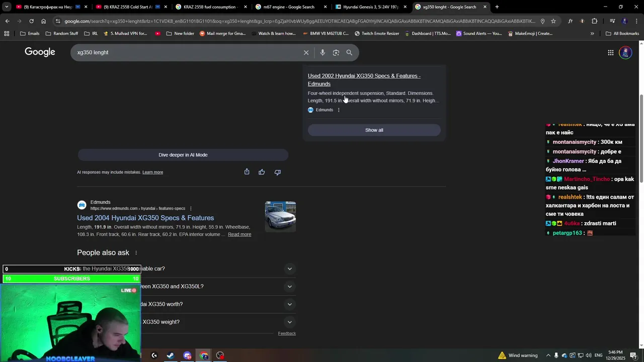The image size is (644, 362).
Task: Click Dive deeper in AI Mode
Action: 183,155
